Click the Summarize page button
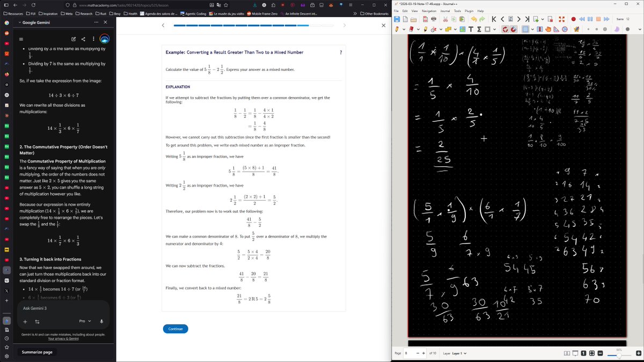 pos(37,352)
